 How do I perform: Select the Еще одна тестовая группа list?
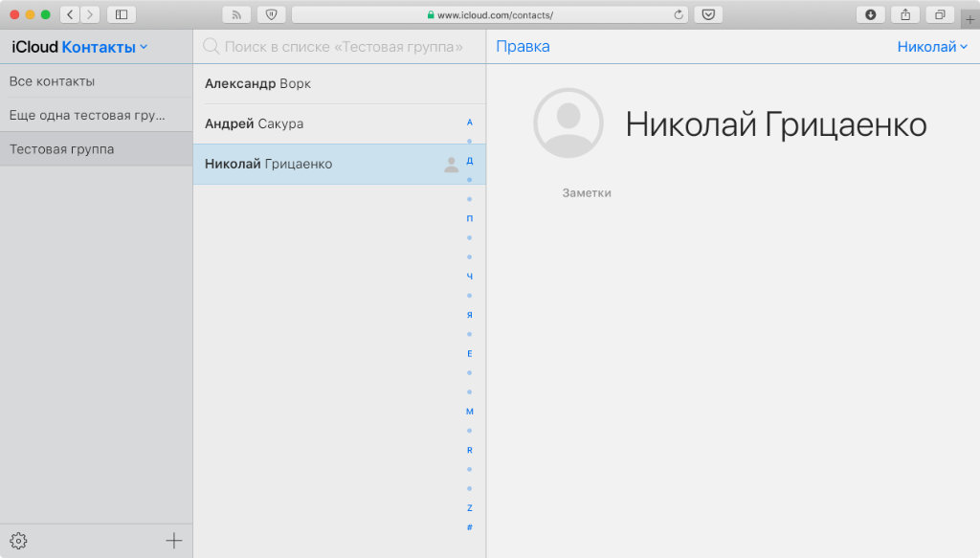86,115
